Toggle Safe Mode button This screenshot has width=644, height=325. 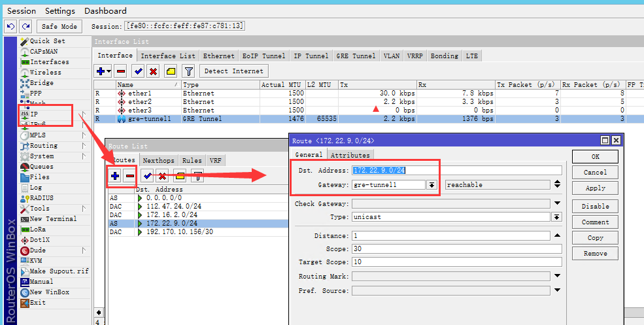pyautogui.click(x=59, y=26)
